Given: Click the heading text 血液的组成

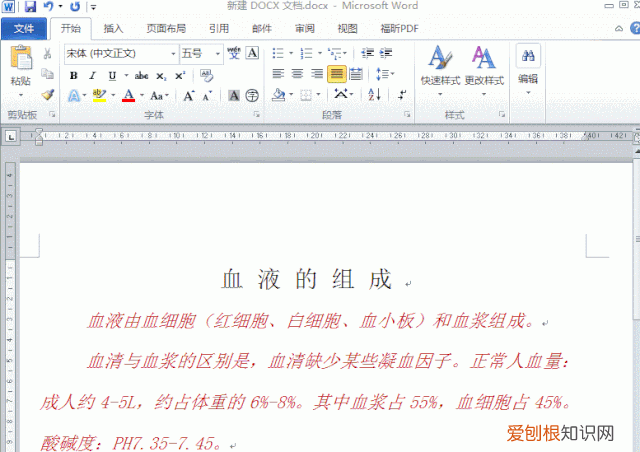Looking at the screenshot, I should click(x=307, y=280).
